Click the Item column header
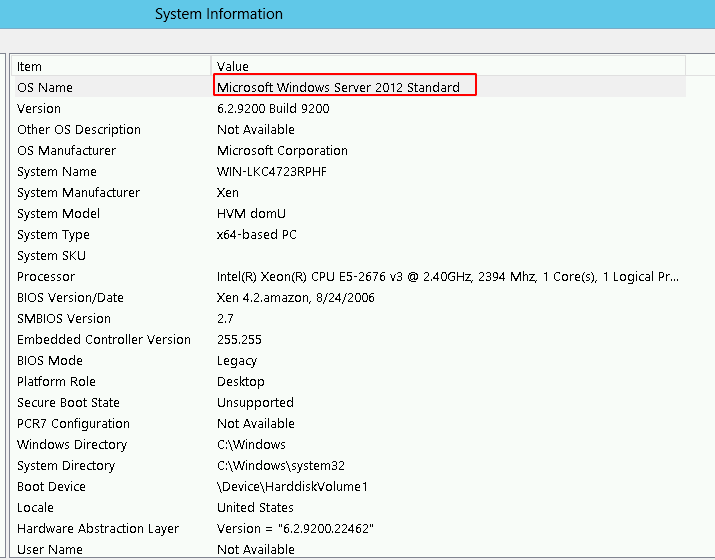Viewport: 715px width, 560px height. coord(30,66)
